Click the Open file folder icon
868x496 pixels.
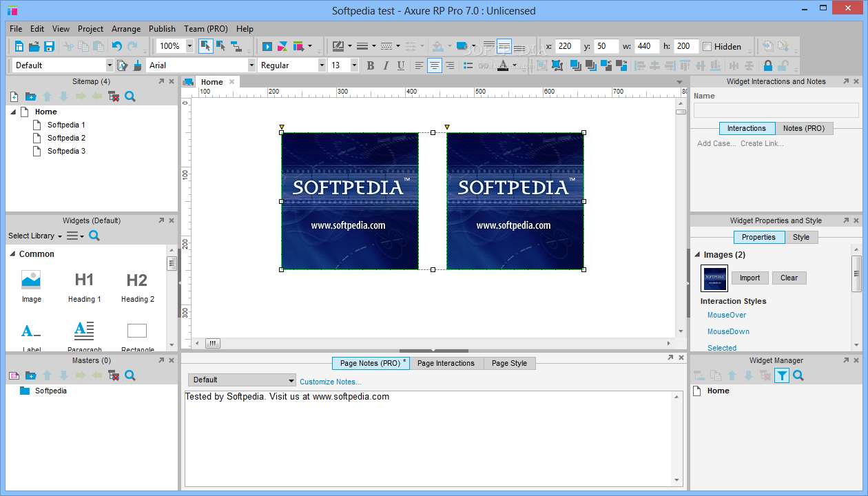(34, 46)
